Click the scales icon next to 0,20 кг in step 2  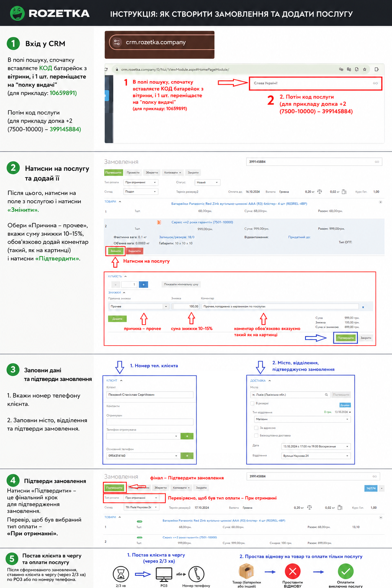coord(320,191)
